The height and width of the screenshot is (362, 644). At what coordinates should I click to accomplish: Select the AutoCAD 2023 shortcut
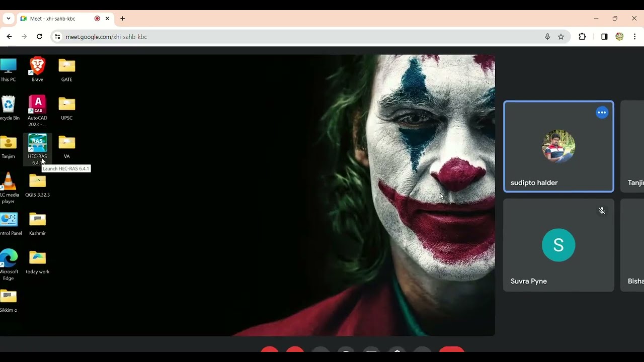pyautogui.click(x=37, y=111)
